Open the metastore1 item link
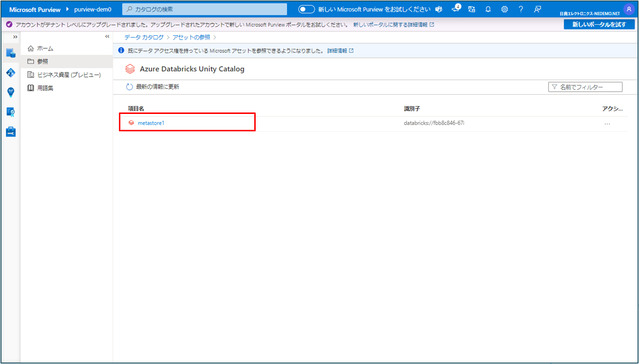The width and height of the screenshot is (639, 364). point(151,123)
